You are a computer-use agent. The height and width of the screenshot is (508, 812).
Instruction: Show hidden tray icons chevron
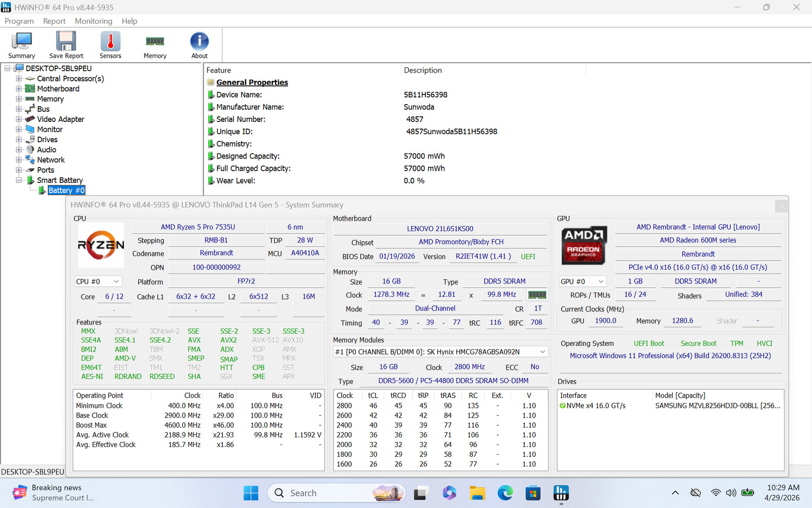(x=675, y=493)
